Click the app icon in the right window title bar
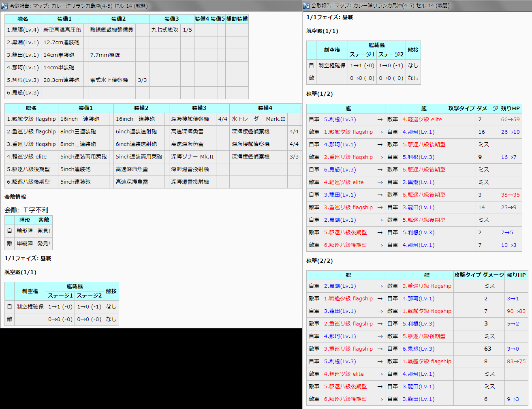Screen dimensions: 532x409 pyautogui.click(x=306, y=5)
